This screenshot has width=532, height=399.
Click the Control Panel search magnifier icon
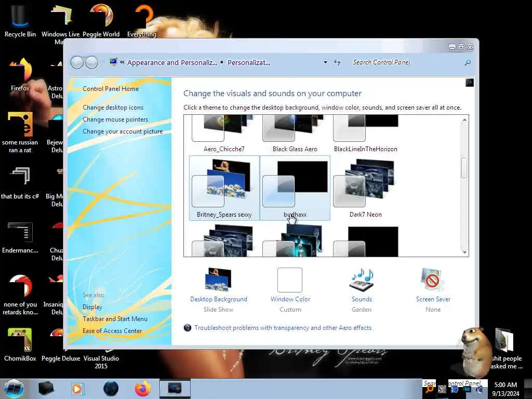[468, 62]
